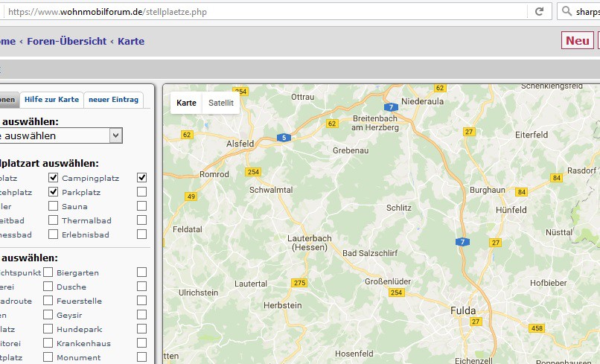
Task: Open the neuer Eintrag tab
Action: 114,100
